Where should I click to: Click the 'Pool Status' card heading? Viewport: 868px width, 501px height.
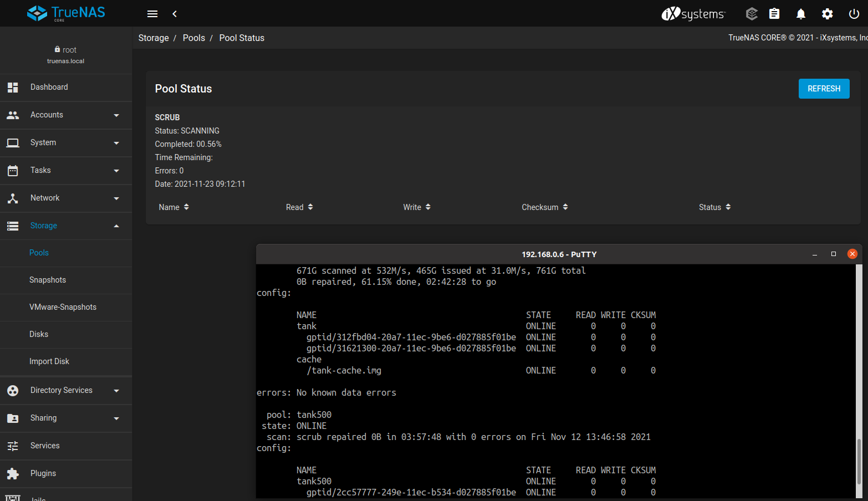tap(183, 89)
